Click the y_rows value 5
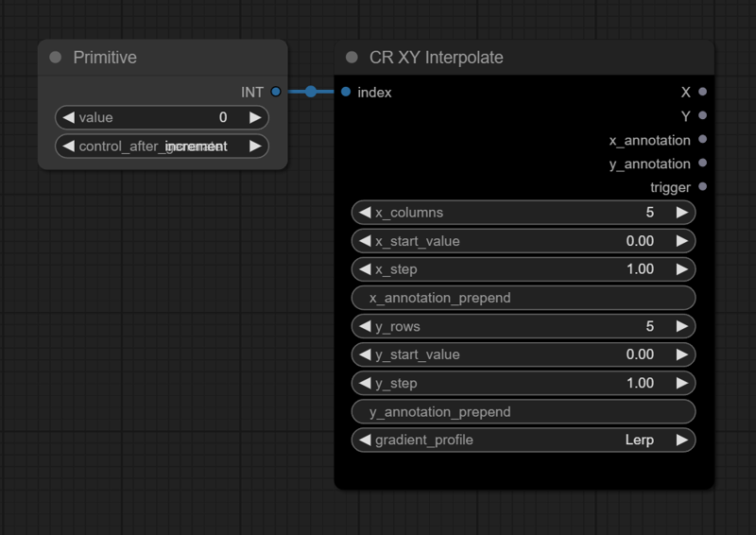The image size is (756, 535). coord(650,326)
